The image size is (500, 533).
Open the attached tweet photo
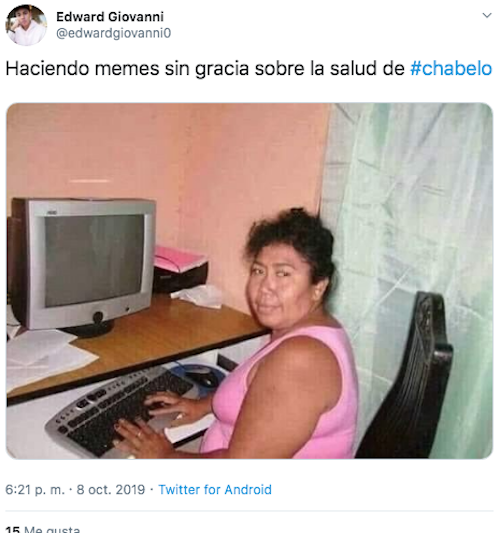[x=249, y=281]
